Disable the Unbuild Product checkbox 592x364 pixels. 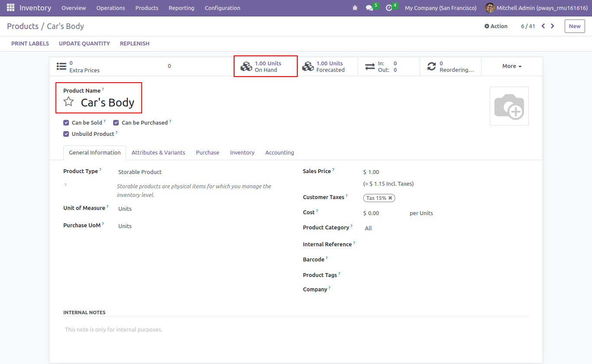(x=66, y=134)
